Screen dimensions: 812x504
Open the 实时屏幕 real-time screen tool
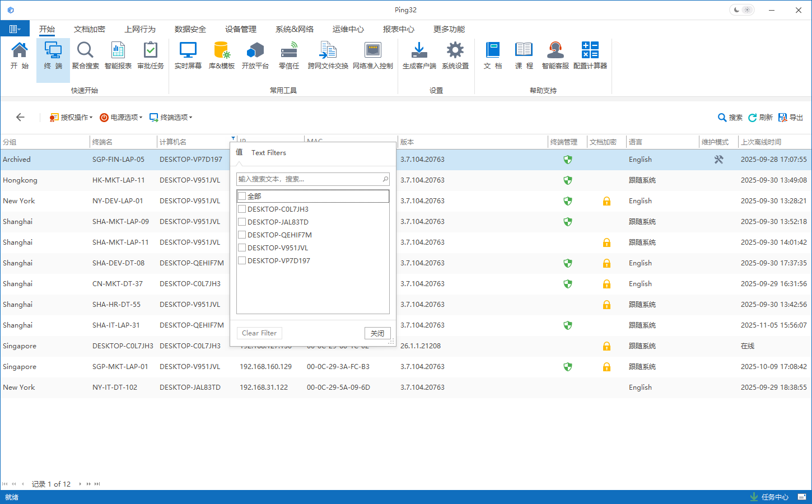click(188, 55)
